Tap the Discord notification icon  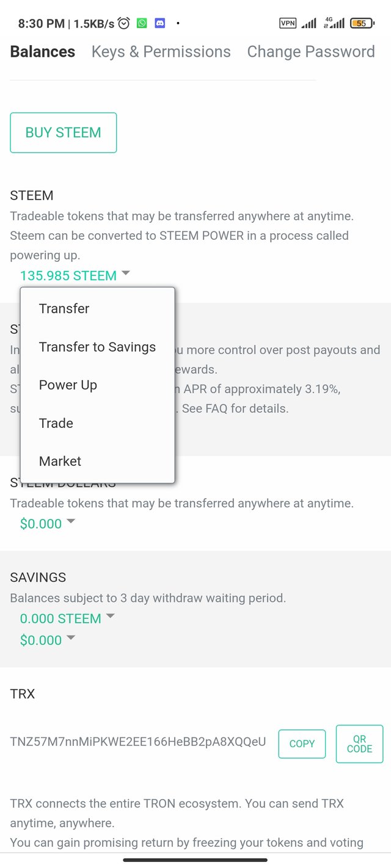click(x=160, y=24)
